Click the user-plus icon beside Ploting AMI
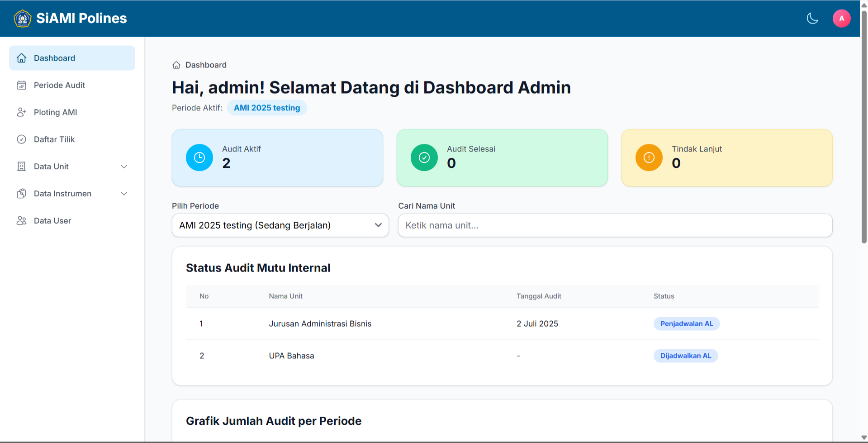 point(21,112)
